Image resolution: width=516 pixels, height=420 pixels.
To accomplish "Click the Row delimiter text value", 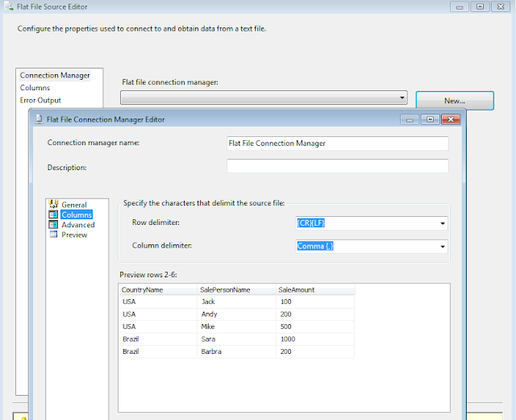I will pyautogui.click(x=311, y=223).
